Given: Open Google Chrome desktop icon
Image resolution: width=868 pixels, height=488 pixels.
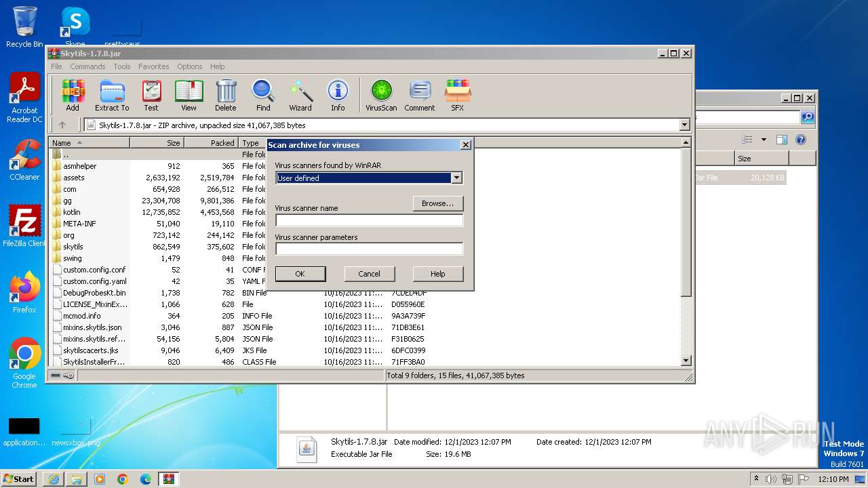Looking at the screenshot, I should (24, 363).
